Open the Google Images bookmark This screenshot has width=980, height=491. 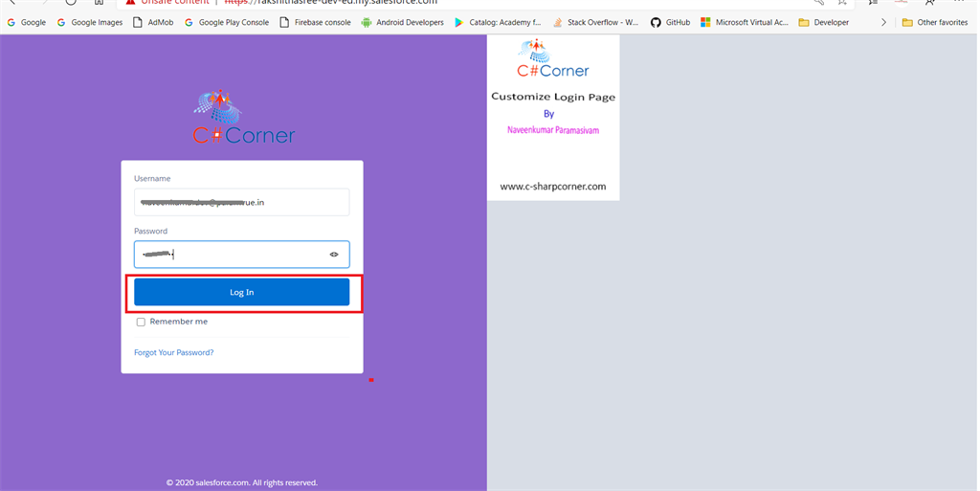pos(90,22)
